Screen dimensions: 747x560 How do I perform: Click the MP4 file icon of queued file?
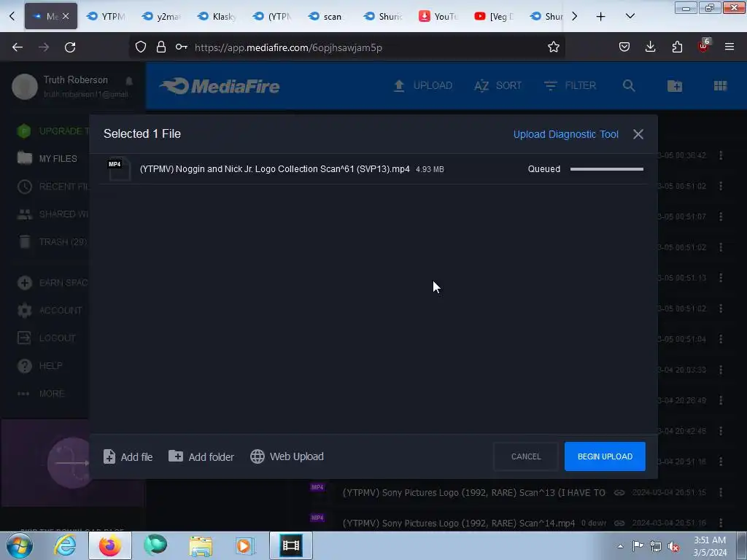coord(119,169)
